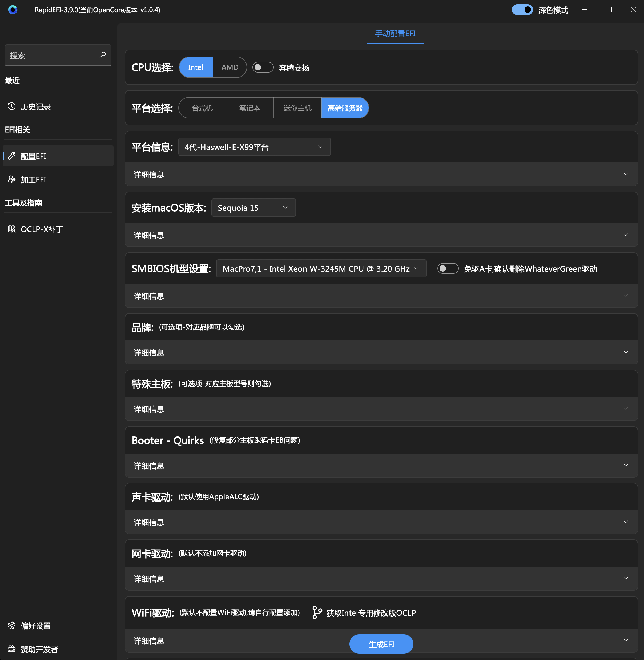Open the 平台信息 Haswell-E-X99 dropdown
Image resolution: width=644 pixels, height=660 pixels.
(x=254, y=147)
